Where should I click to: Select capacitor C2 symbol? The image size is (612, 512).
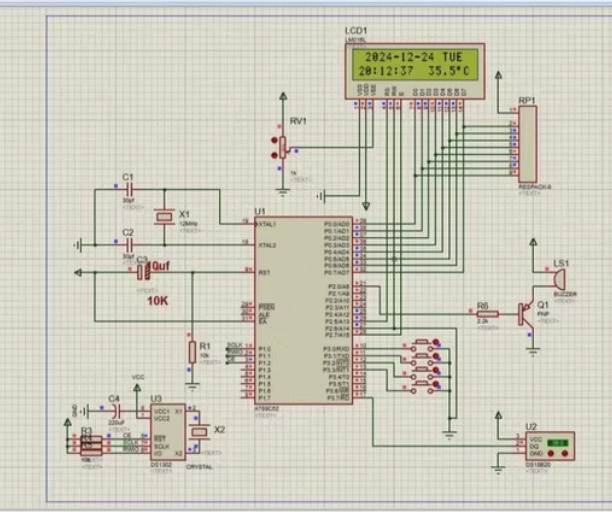130,245
